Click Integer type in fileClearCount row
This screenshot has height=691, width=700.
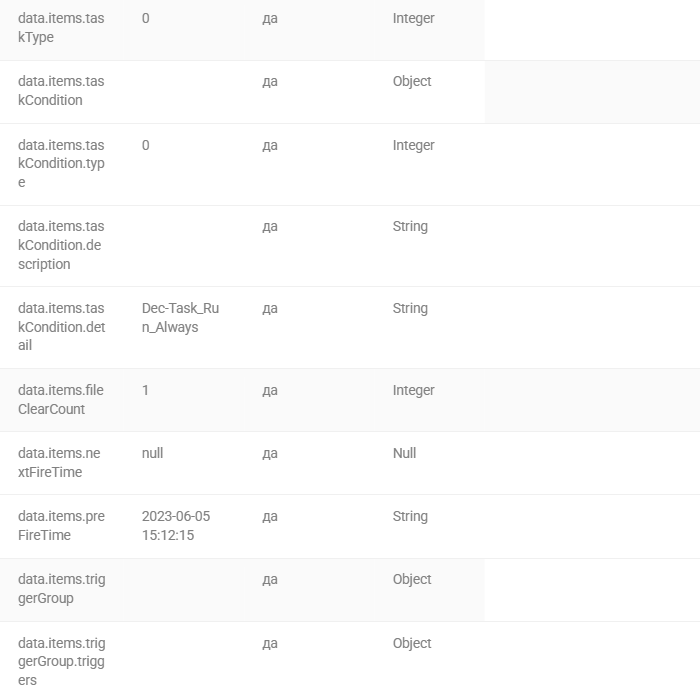tap(413, 391)
